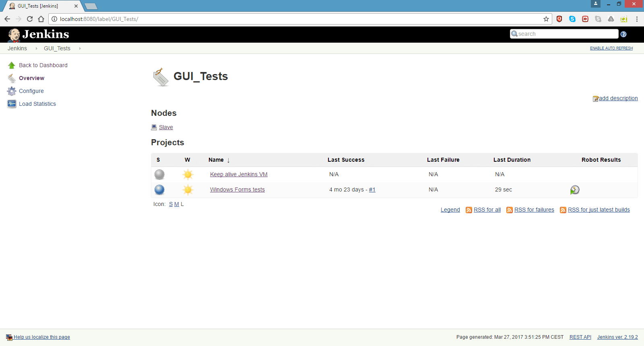Open a new browser tab

(x=91, y=6)
